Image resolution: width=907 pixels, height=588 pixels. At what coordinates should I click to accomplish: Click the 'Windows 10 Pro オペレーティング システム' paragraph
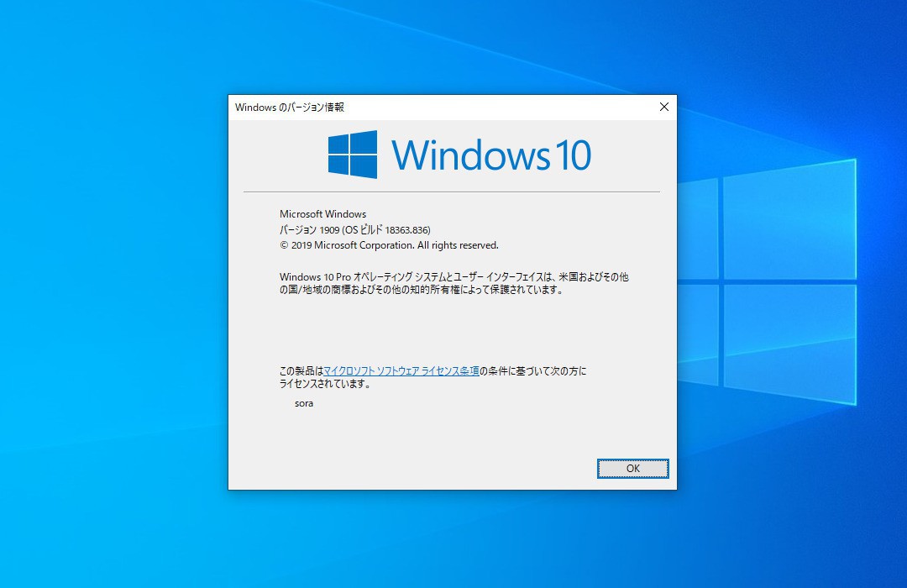click(454, 284)
